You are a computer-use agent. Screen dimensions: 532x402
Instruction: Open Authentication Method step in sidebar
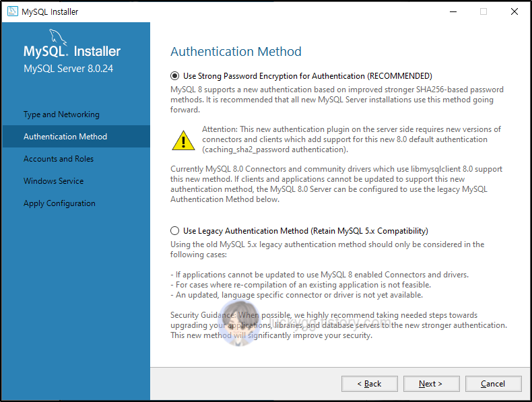coord(76,137)
